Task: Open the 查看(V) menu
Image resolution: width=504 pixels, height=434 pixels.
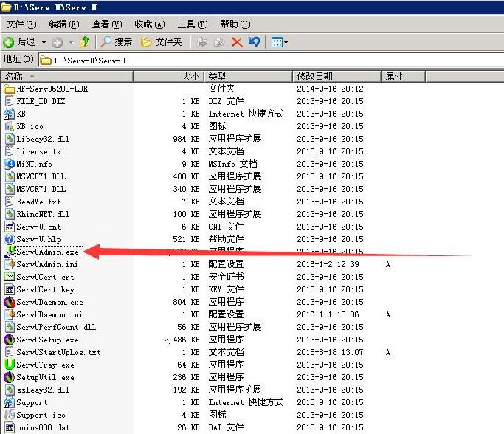Action: [x=107, y=24]
